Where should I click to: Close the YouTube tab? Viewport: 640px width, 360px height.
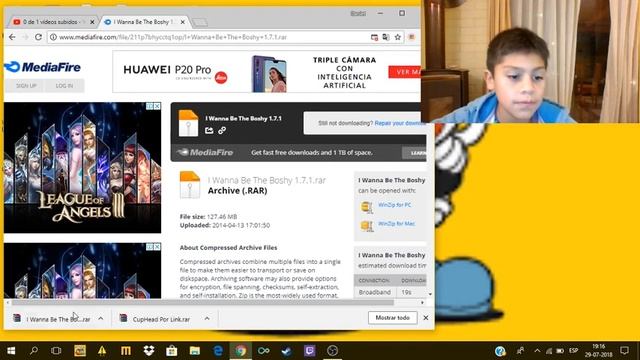click(x=92, y=22)
